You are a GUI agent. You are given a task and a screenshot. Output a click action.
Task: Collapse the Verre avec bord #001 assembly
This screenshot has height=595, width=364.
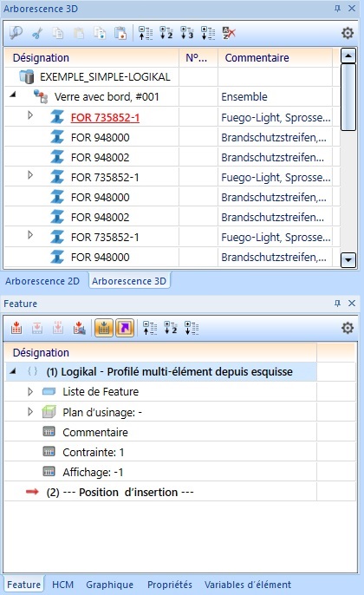13,95
